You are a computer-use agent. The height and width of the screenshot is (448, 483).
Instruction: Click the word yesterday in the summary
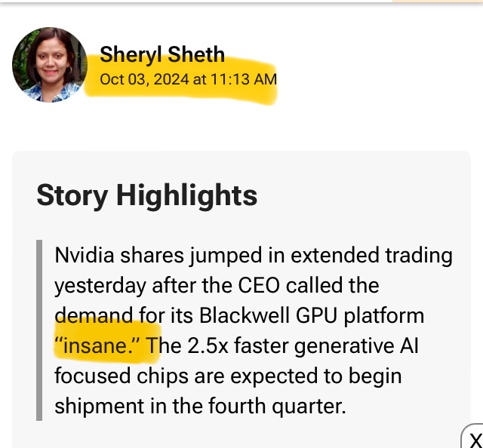(100, 285)
